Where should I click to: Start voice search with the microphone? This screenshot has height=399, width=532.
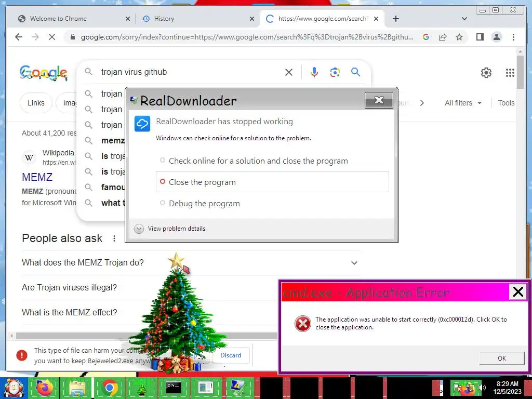[x=314, y=72]
